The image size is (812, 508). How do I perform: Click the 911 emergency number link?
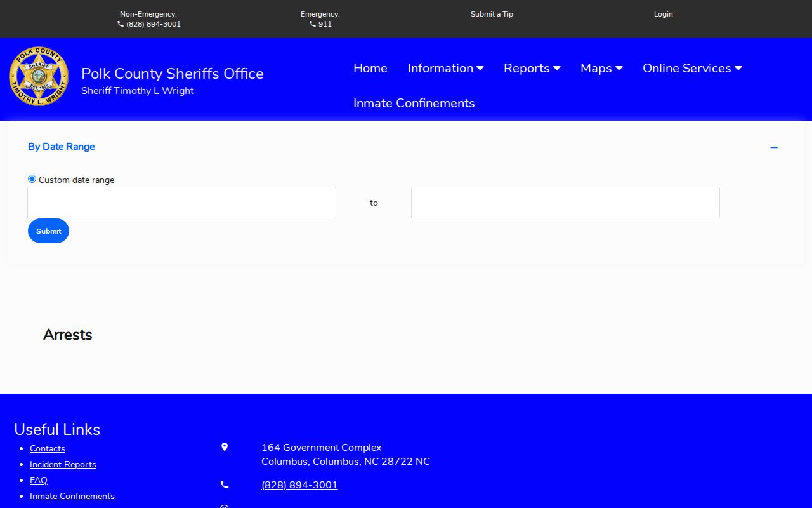[x=325, y=24]
